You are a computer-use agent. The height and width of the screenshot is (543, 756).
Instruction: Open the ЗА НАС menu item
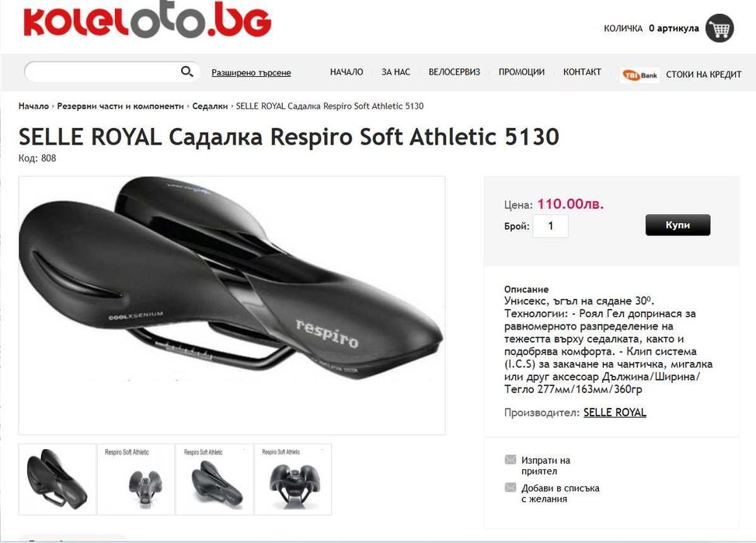395,71
